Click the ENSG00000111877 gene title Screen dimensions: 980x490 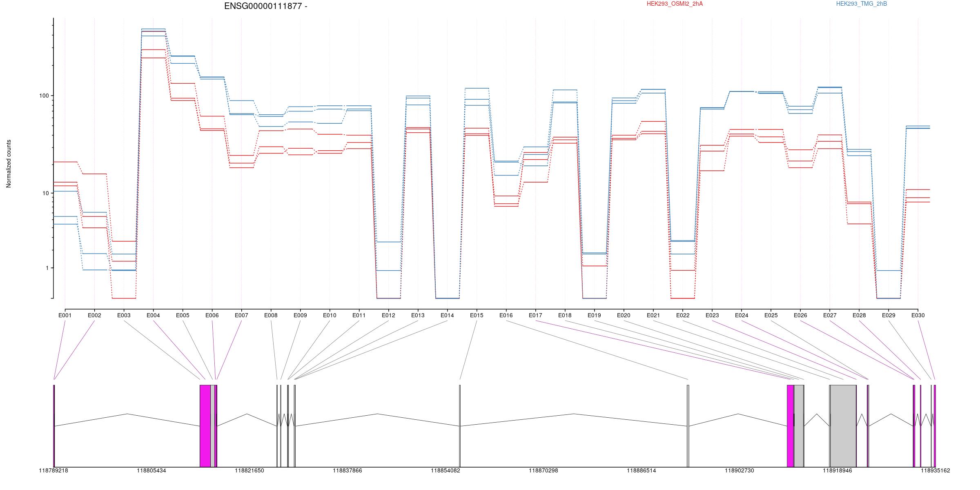pos(265,6)
